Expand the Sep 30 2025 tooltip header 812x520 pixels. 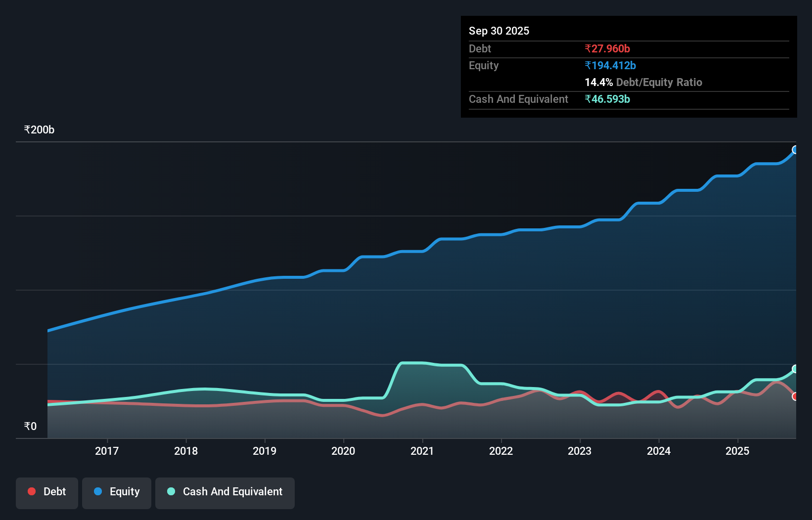tap(499, 31)
